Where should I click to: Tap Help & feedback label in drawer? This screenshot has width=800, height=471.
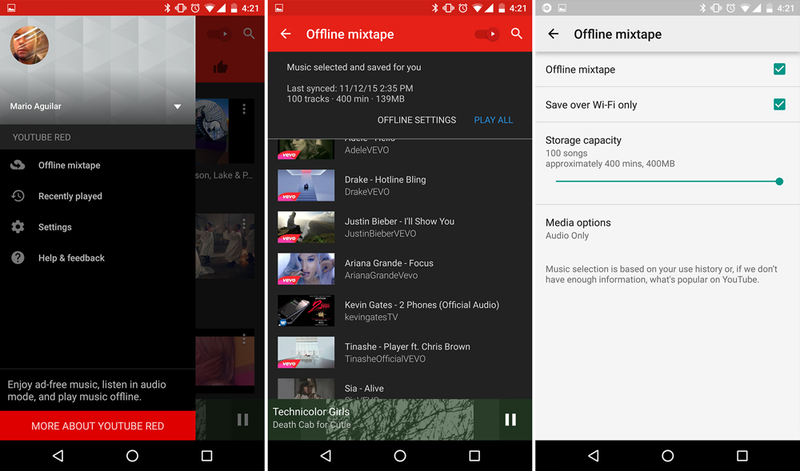tap(71, 258)
